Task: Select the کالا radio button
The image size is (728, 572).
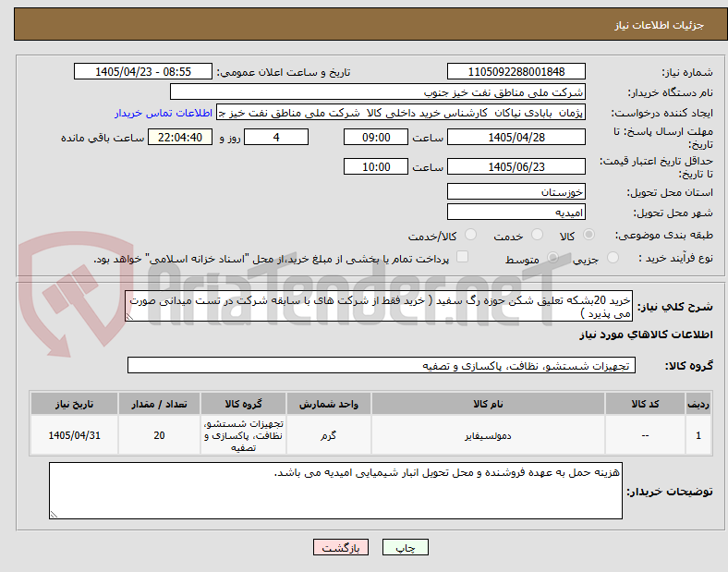Action: [588, 235]
